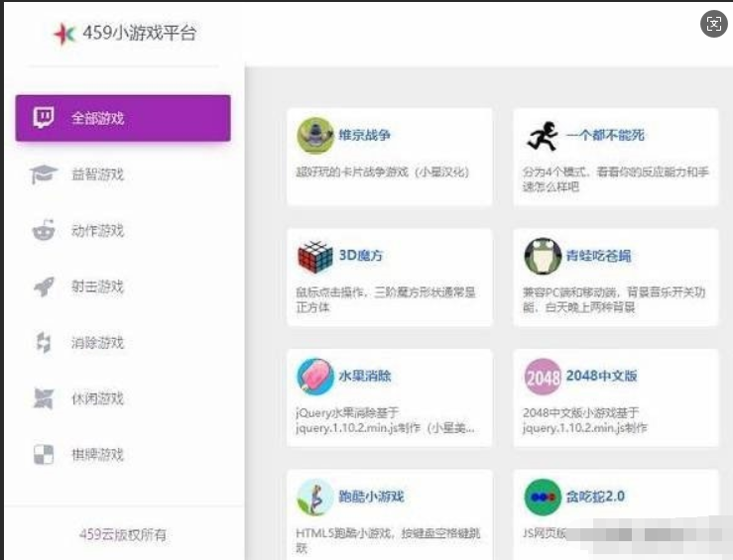Click the Twitch-style icon beside 全部游戏
Image resolution: width=733 pixels, height=560 pixels.
[x=43, y=118]
